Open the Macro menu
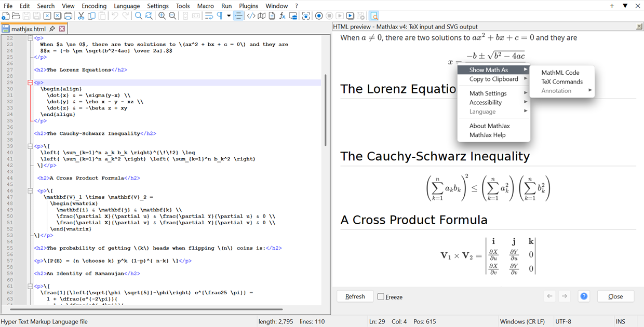This screenshot has height=327, width=644. click(x=206, y=6)
